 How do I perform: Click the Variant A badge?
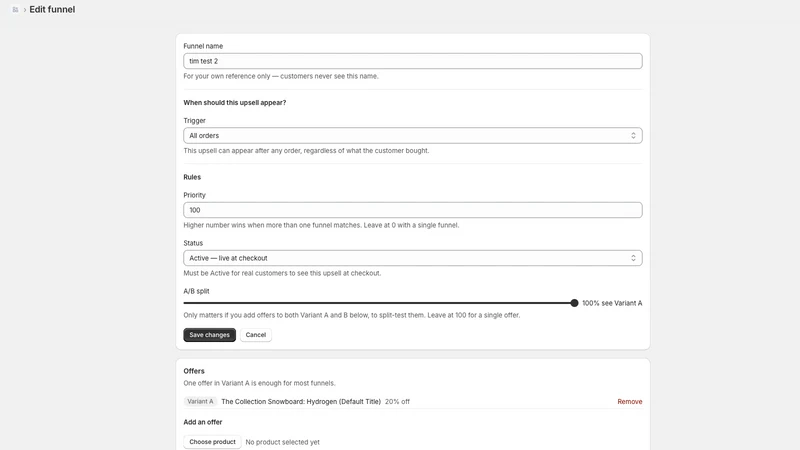coord(201,402)
